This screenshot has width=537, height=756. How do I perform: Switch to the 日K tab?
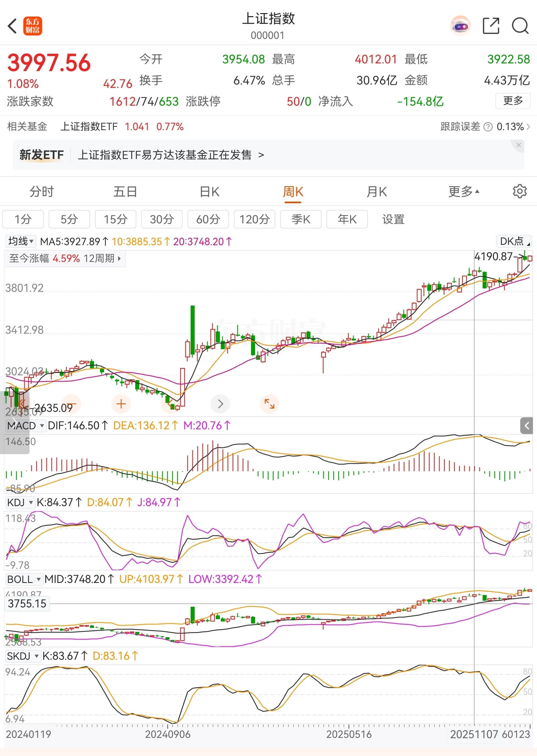click(x=209, y=192)
